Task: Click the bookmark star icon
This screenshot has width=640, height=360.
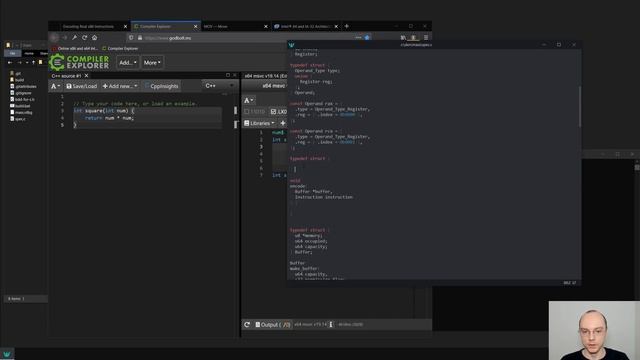Action: pyautogui.click(x=367, y=38)
